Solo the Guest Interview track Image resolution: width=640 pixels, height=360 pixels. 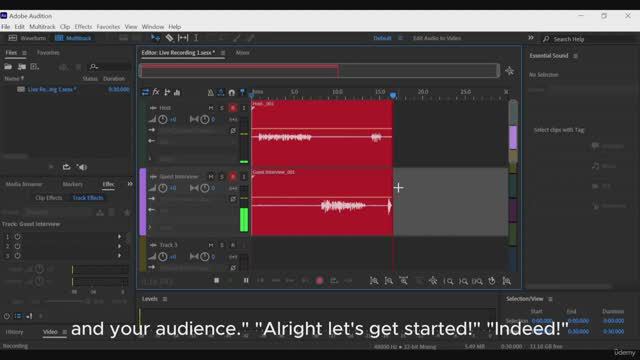(x=222, y=176)
